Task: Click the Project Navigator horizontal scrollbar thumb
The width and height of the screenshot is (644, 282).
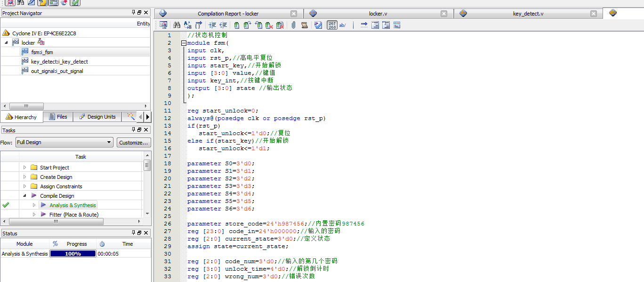Action: click(x=26, y=106)
